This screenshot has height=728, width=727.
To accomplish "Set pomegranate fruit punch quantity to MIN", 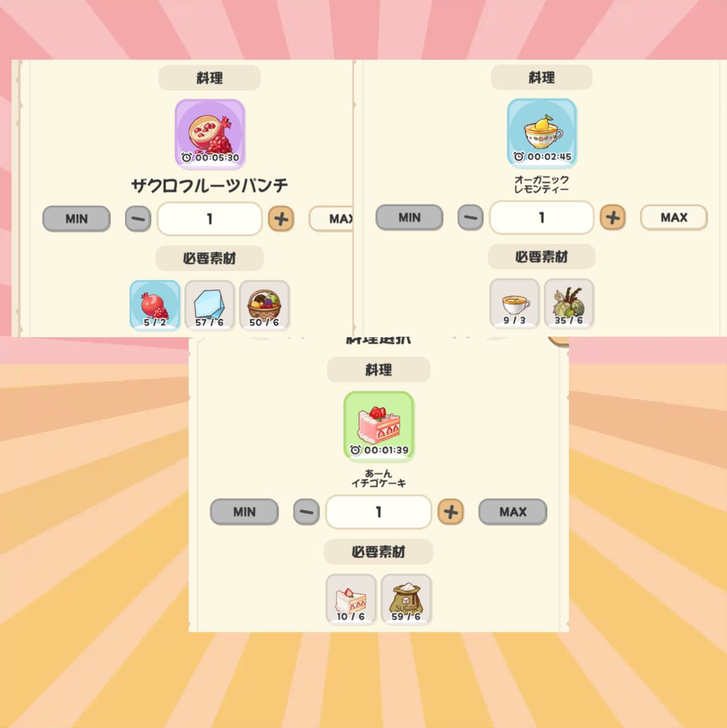I will [77, 219].
